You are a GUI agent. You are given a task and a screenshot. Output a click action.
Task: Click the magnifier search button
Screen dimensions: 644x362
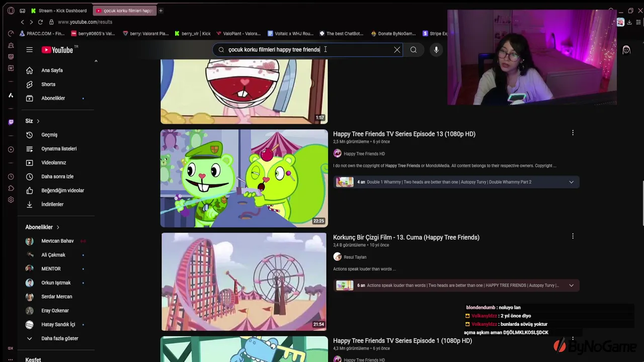pyautogui.click(x=414, y=50)
